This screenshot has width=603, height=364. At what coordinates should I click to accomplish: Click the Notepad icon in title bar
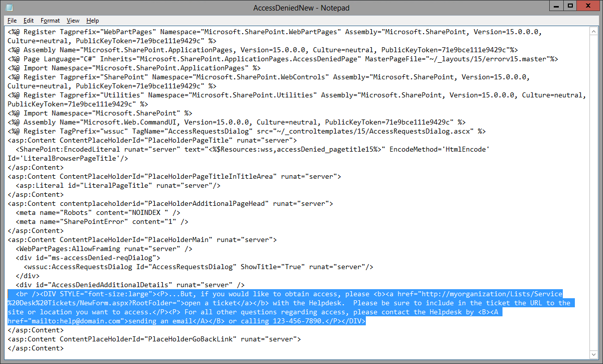pos(9,8)
